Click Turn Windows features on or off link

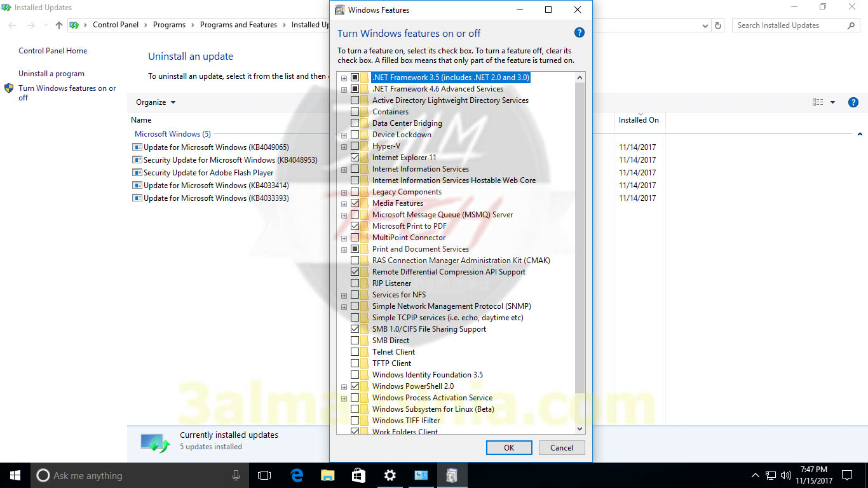click(x=67, y=93)
